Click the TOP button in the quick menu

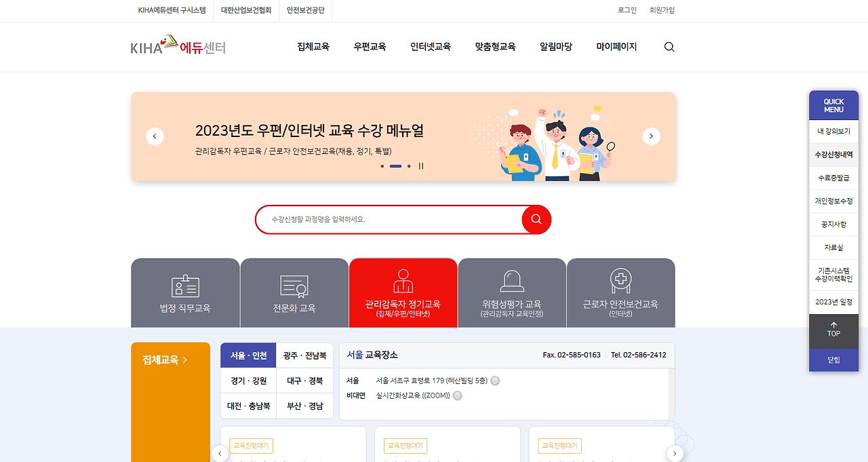tap(833, 331)
